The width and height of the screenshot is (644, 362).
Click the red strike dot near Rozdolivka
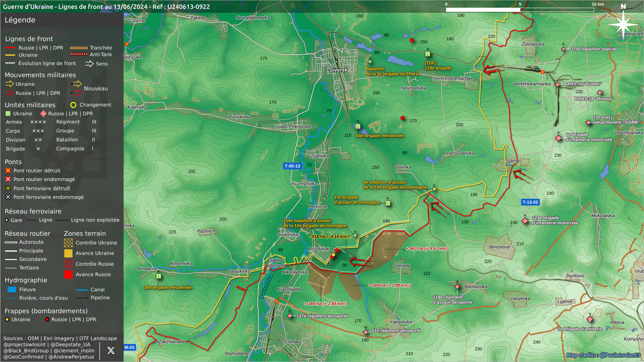336,251
